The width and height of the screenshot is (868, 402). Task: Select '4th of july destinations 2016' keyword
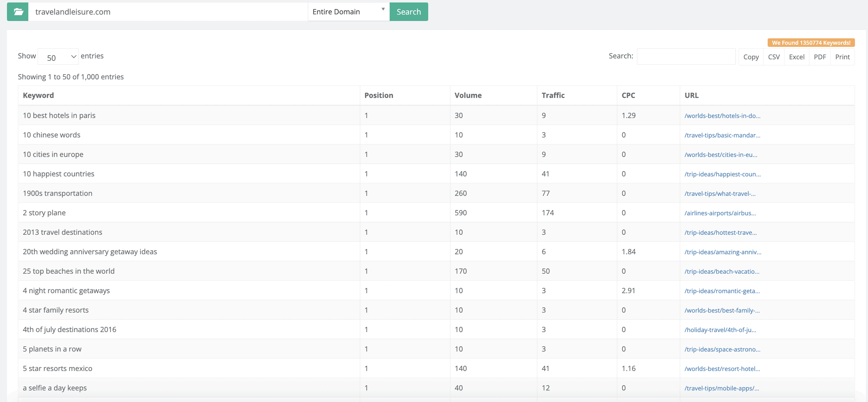[x=69, y=329]
